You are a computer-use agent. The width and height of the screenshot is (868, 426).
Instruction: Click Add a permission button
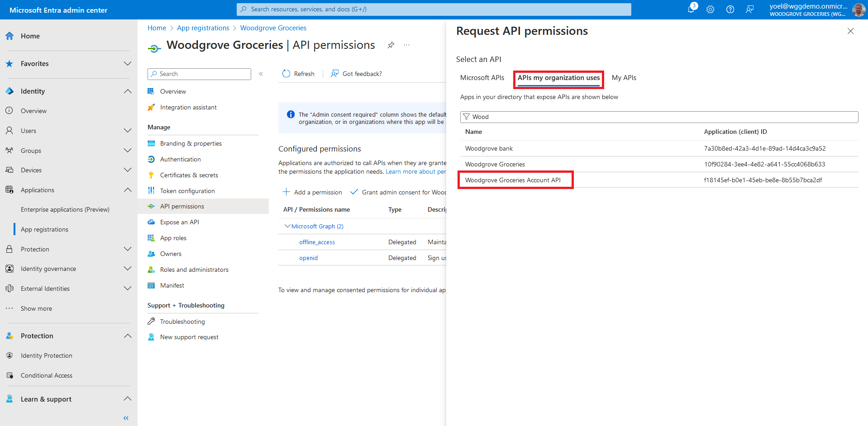pyautogui.click(x=312, y=192)
